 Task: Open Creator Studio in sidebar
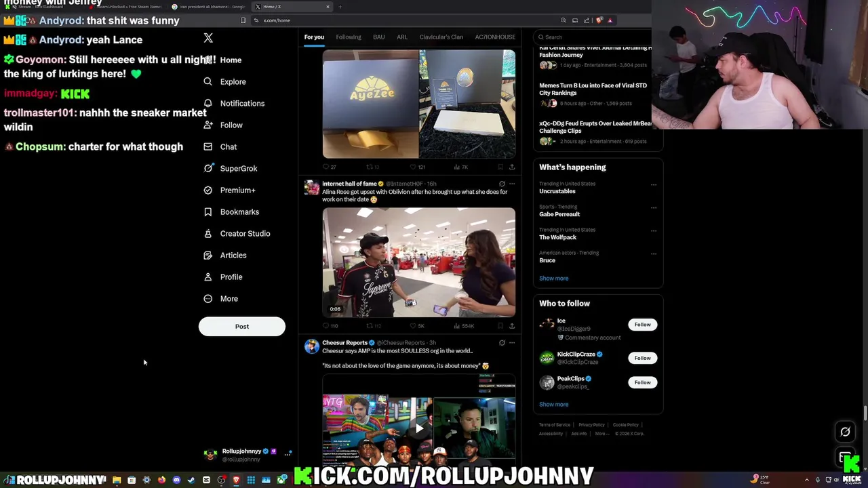(x=236, y=233)
